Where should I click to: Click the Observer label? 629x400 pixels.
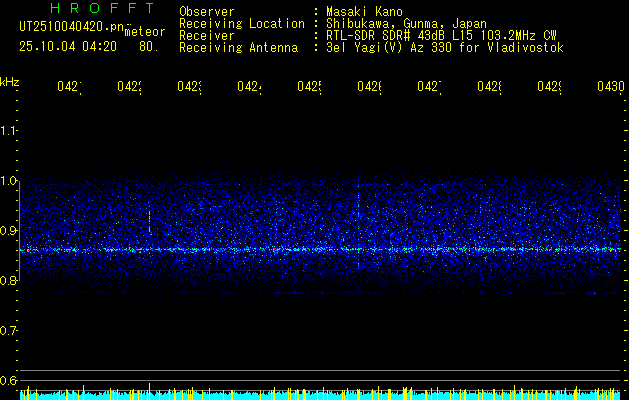(207, 11)
